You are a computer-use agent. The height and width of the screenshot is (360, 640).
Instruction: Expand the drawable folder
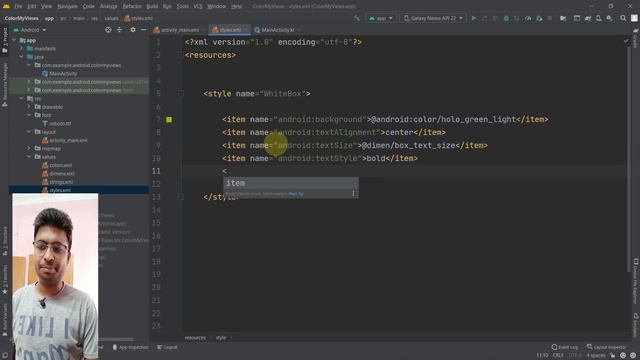click(x=29, y=107)
